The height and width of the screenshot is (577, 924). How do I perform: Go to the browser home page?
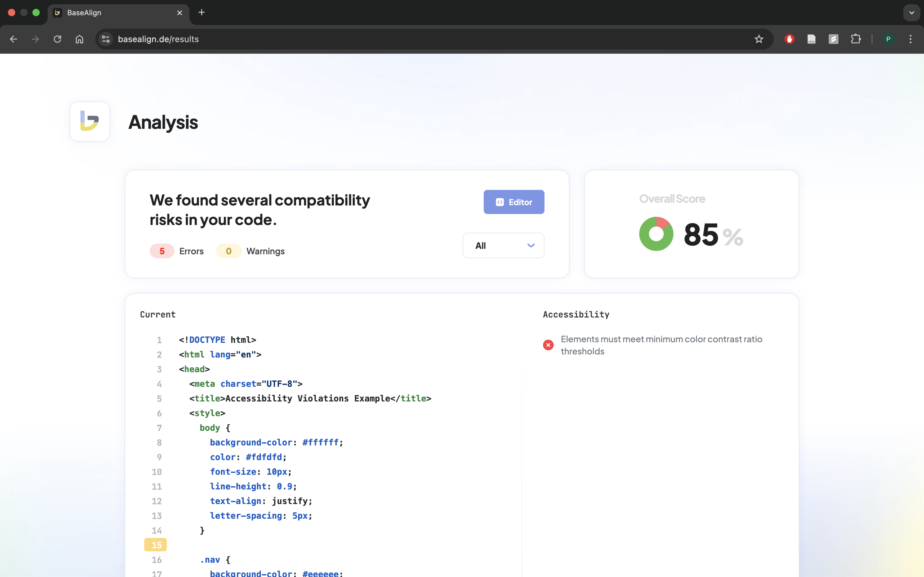(x=79, y=39)
